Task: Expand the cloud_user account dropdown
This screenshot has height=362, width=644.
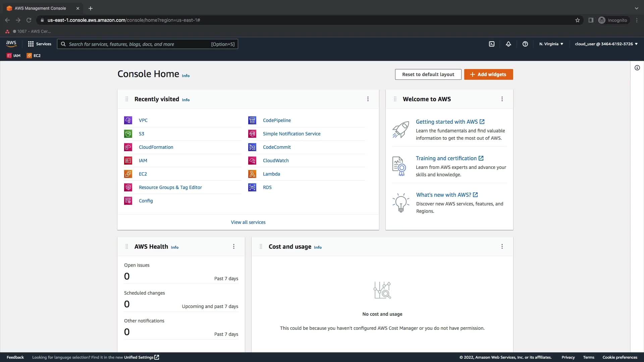Action: click(x=606, y=44)
